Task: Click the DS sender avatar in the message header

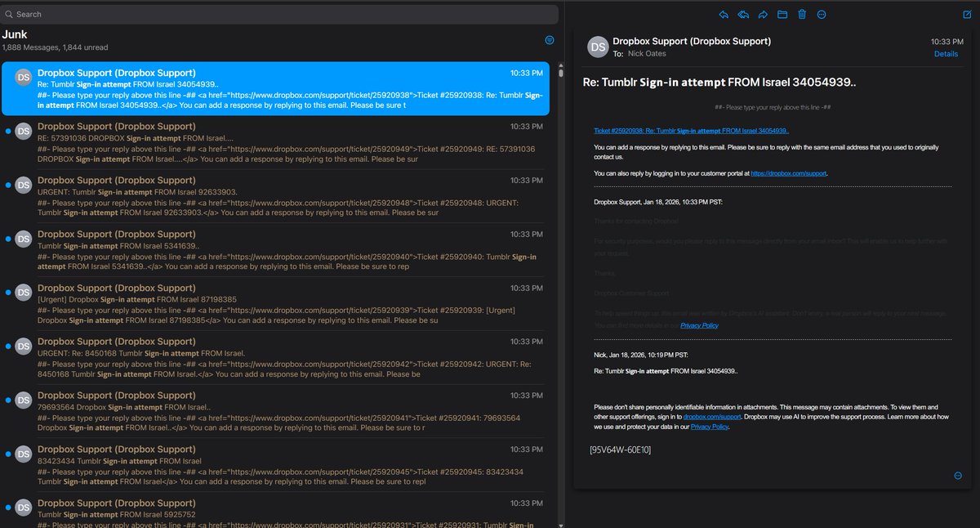Action: coord(597,47)
